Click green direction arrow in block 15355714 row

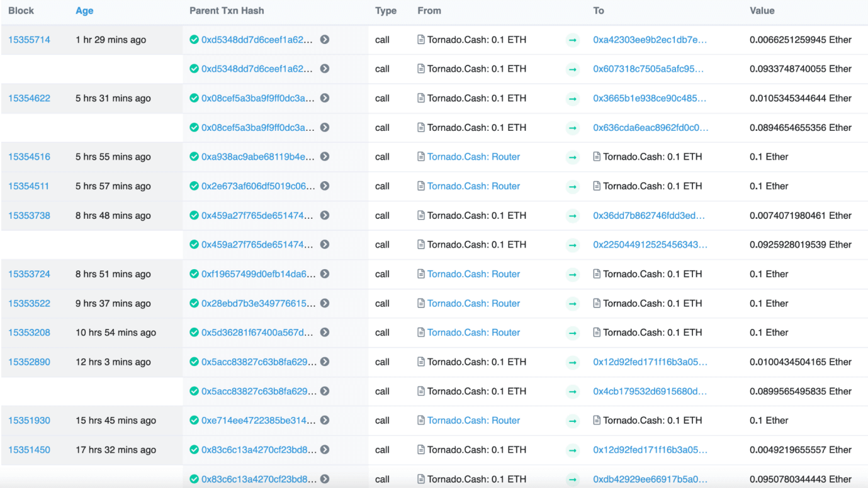tap(573, 40)
